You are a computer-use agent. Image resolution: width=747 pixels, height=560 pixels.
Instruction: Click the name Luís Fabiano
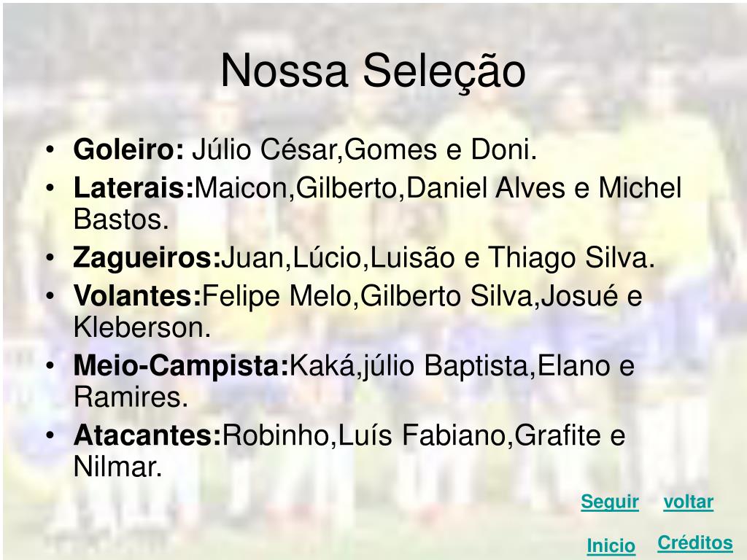tap(421, 435)
